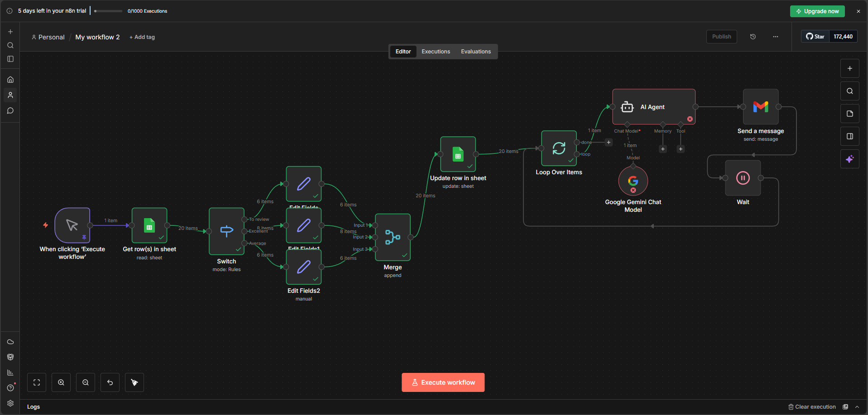Add a sticky note from right panel
The width and height of the screenshot is (868, 415).
tap(849, 114)
